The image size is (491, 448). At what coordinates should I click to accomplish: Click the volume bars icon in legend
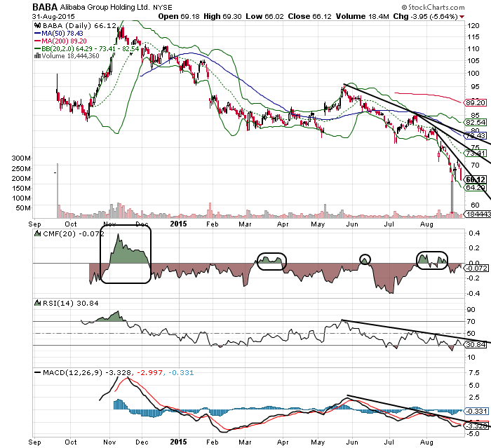tap(37, 55)
